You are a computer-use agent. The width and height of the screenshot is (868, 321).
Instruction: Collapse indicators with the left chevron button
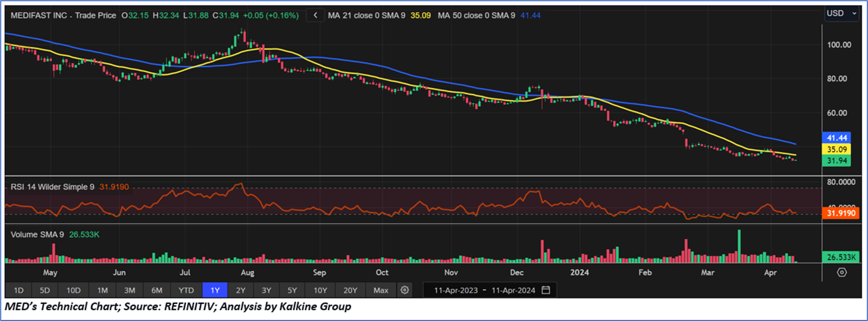pyautogui.click(x=315, y=16)
